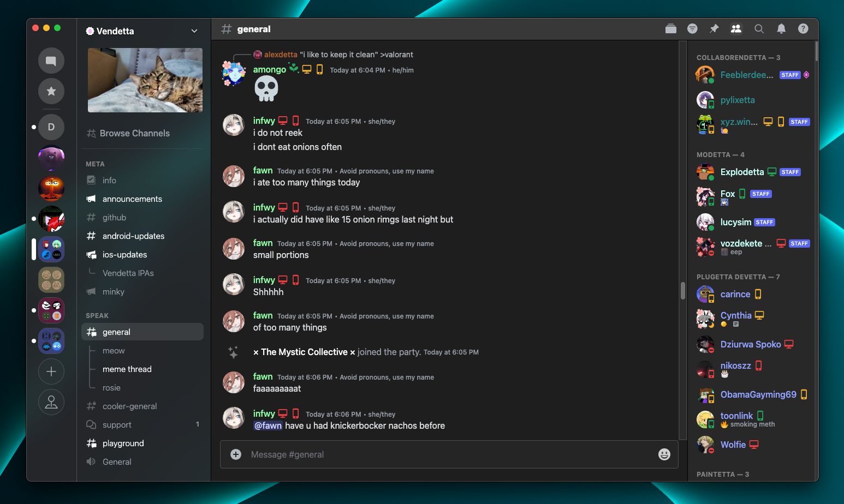The height and width of the screenshot is (504, 844).
Task: Open cooler-general channel
Action: 142,406
